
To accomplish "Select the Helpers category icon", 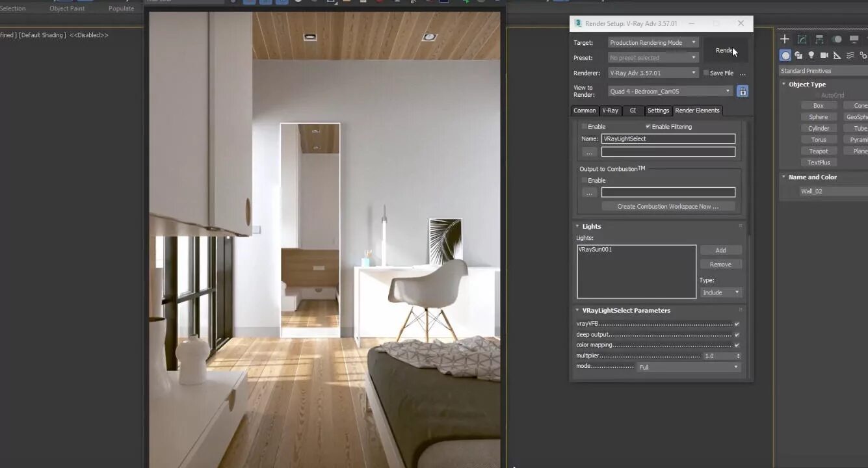I will pyautogui.click(x=837, y=55).
